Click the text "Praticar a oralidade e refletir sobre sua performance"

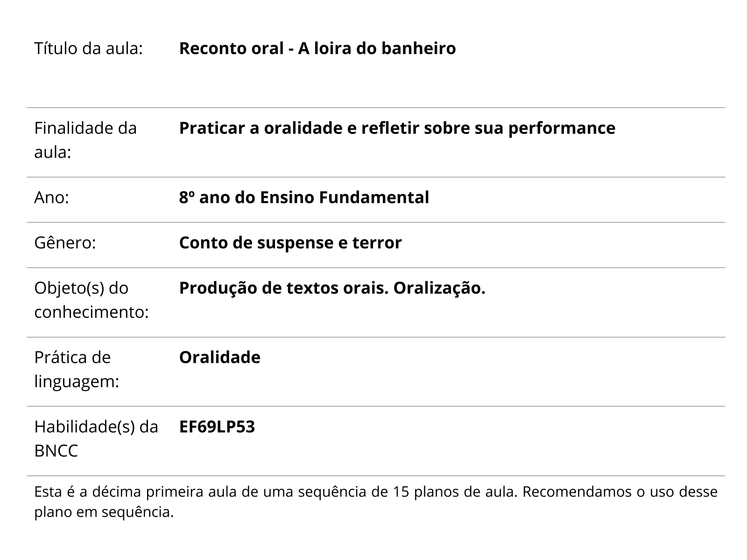(x=397, y=128)
